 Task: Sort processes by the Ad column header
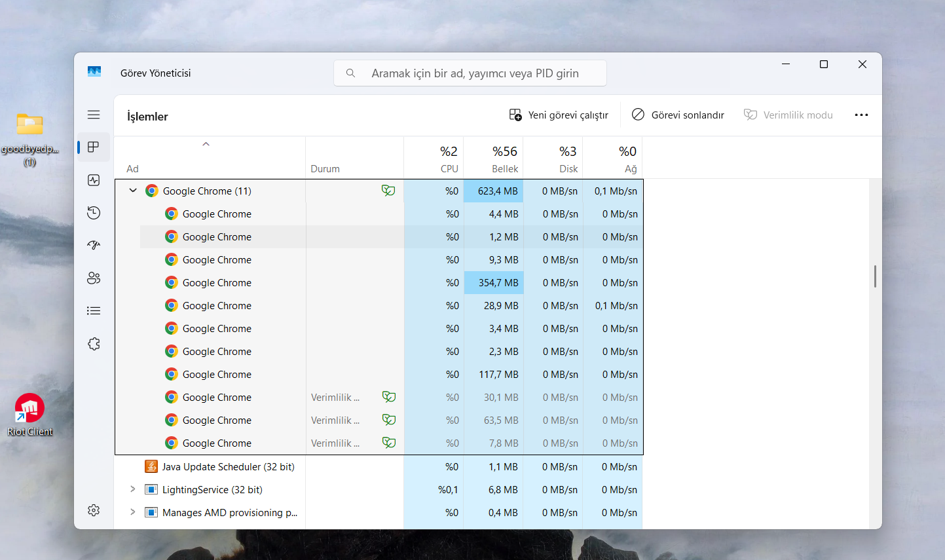210,158
